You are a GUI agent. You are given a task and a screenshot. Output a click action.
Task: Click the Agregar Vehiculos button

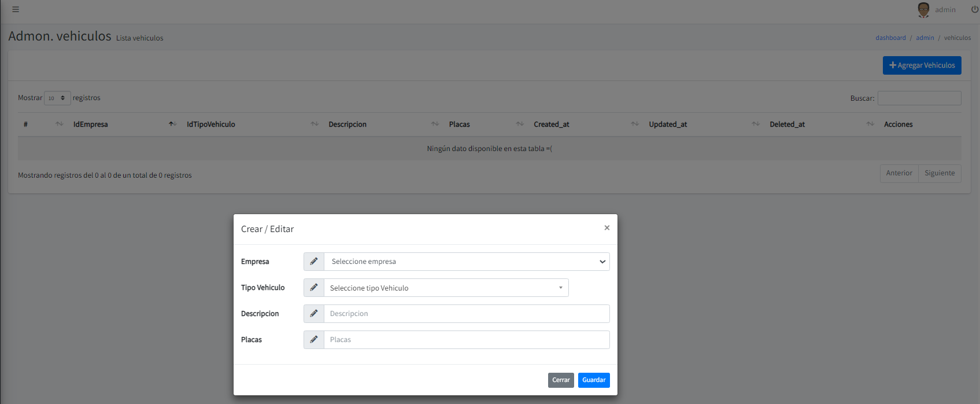pyautogui.click(x=922, y=65)
